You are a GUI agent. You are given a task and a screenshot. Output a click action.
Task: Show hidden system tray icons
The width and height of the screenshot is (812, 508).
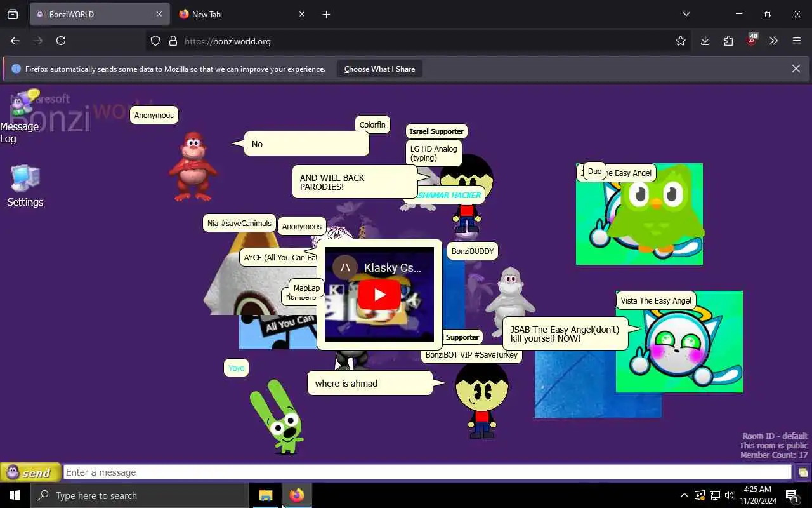click(684, 495)
